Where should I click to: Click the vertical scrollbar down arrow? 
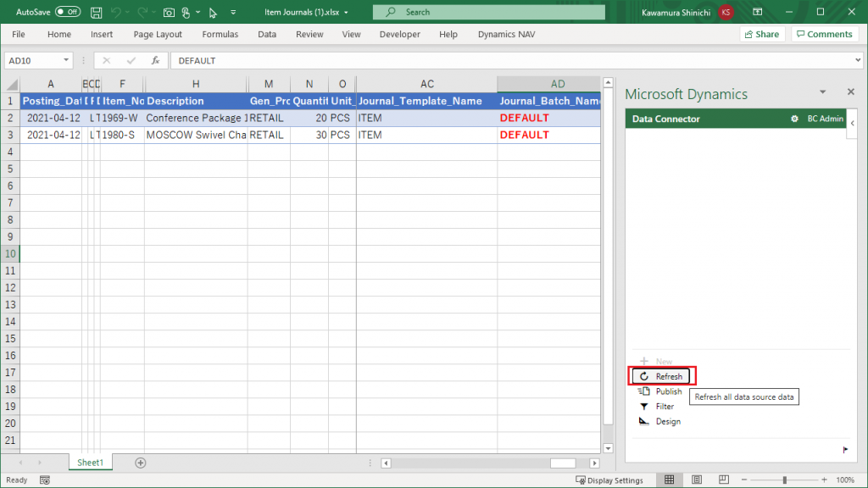tap(608, 449)
